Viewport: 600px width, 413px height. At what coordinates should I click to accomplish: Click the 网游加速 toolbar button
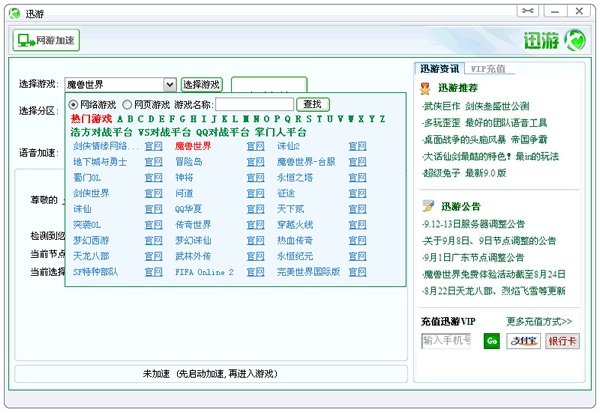click(x=46, y=41)
